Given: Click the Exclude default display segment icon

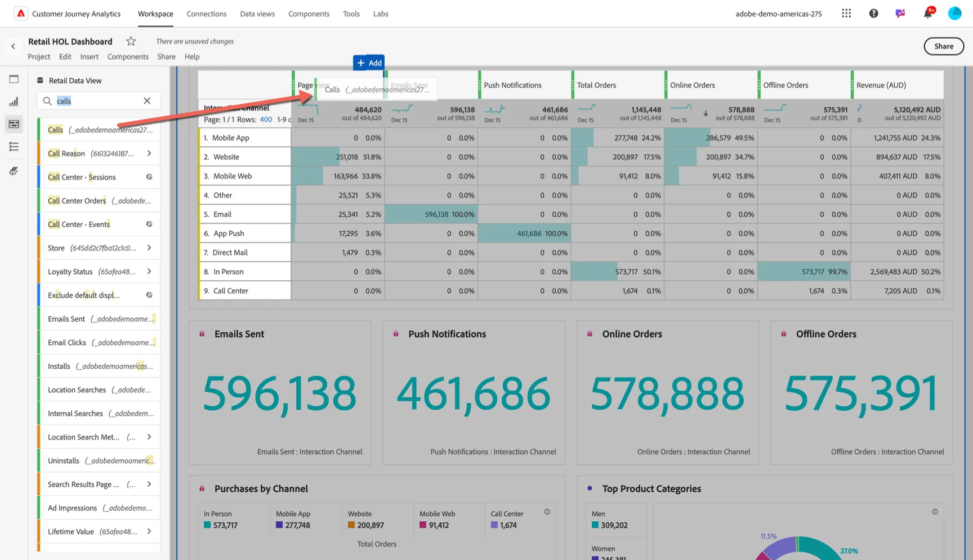Looking at the screenshot, I should [149, 295].
